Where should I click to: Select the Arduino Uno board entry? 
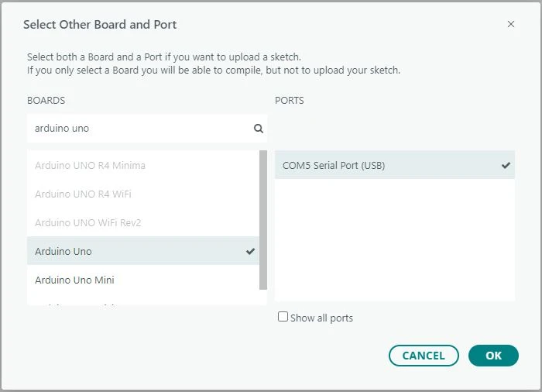tap(63, 252)
